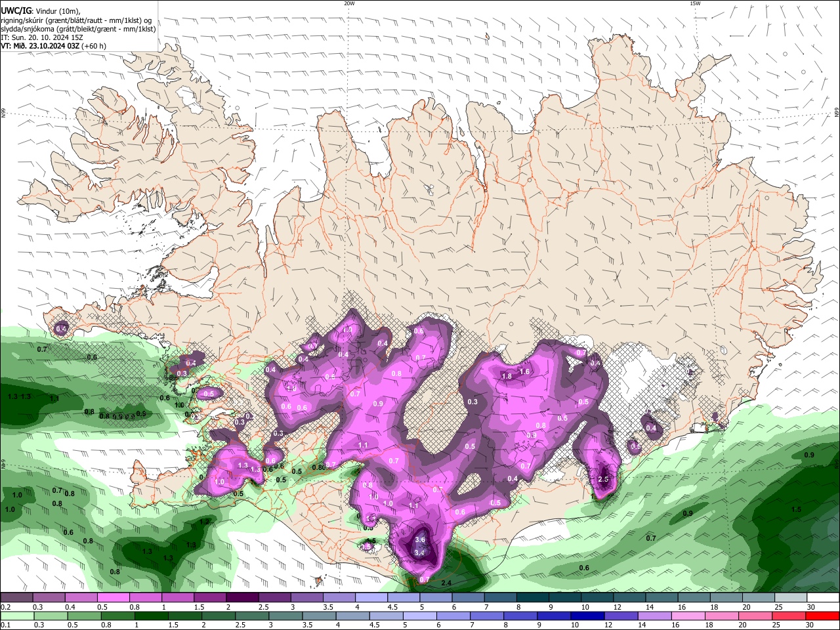This screenshot has width=840, height=630.
Task: Click the valid time 'VT: Mið. 23.10.2024 03Z (+60 h)'
Action: (x=53, y=46)
